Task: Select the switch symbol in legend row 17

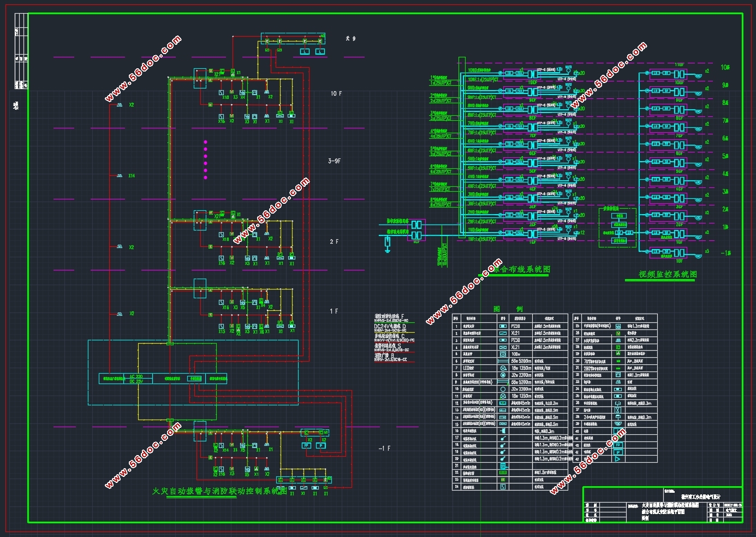Action: click(x=503, y=438)
